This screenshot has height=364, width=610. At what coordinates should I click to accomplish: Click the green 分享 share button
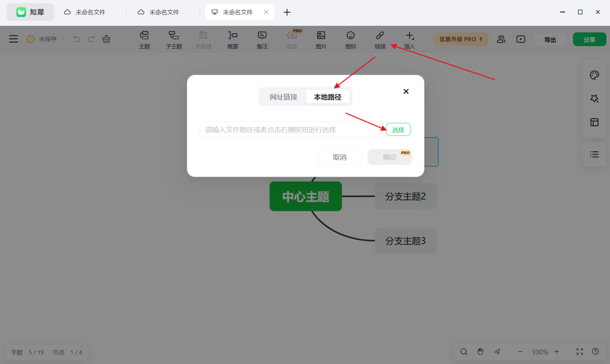(589, 40)
